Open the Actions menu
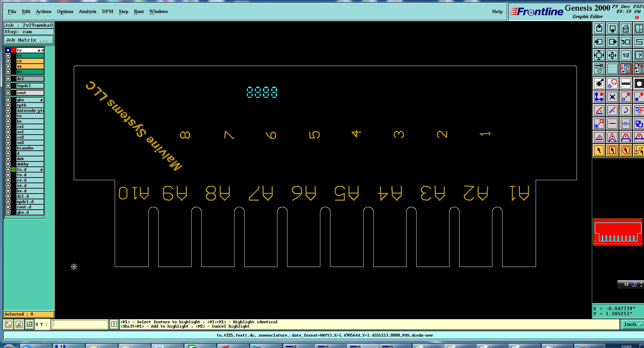 [44, 11]
